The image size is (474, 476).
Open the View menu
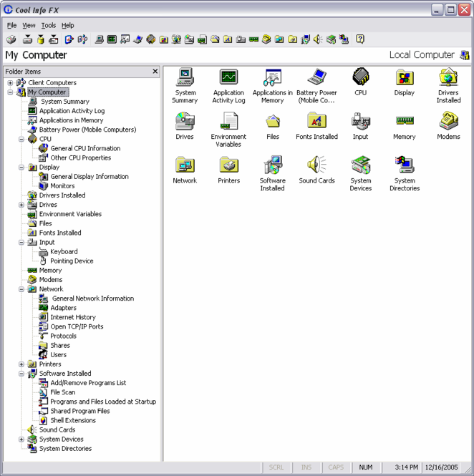(29, 25)
